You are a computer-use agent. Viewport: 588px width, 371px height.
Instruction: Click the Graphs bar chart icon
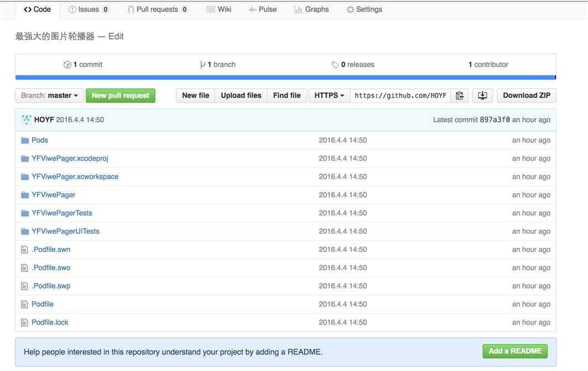coord(298,10)
